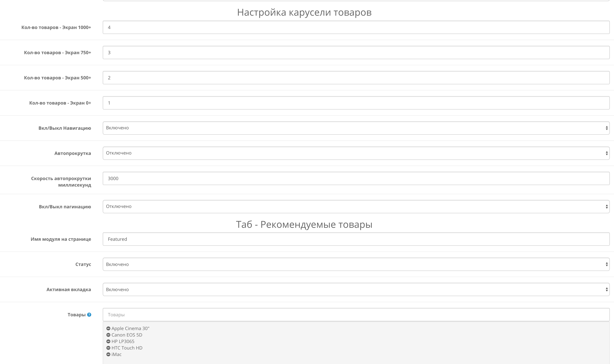Open the Автопрокрутка dropdown

tap(356, 153)
